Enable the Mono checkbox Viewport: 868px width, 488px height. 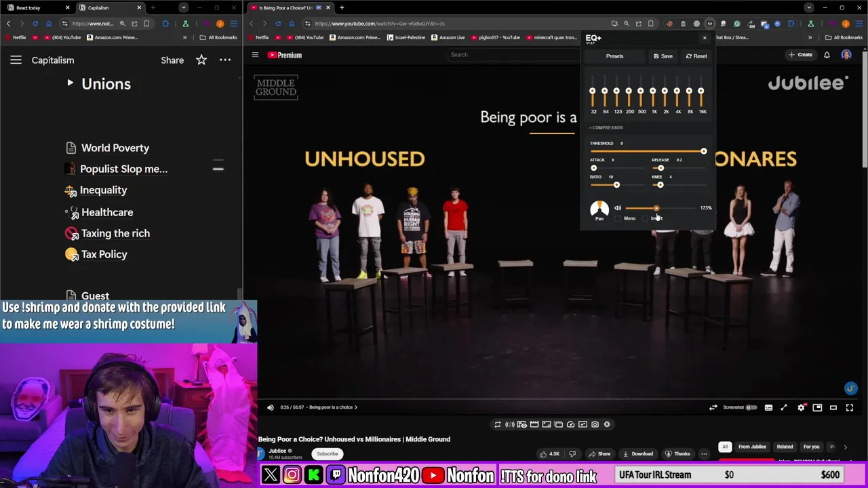pyautogui.click(x=618, y=218)
